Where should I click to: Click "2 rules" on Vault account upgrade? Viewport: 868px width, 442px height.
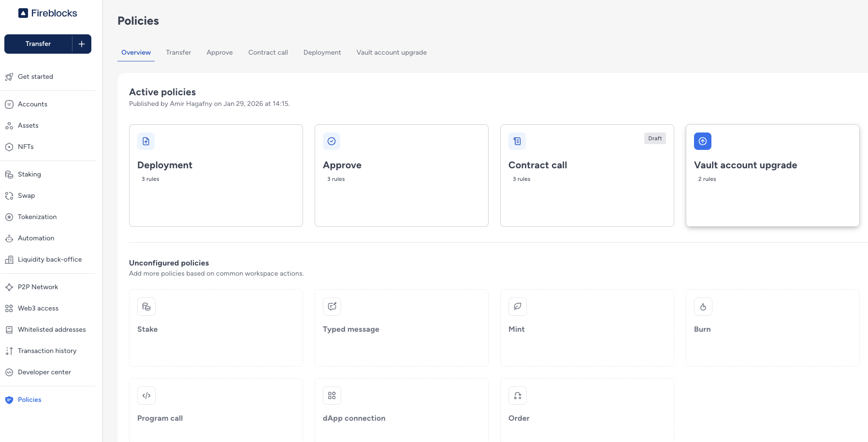tap(707, 179)
